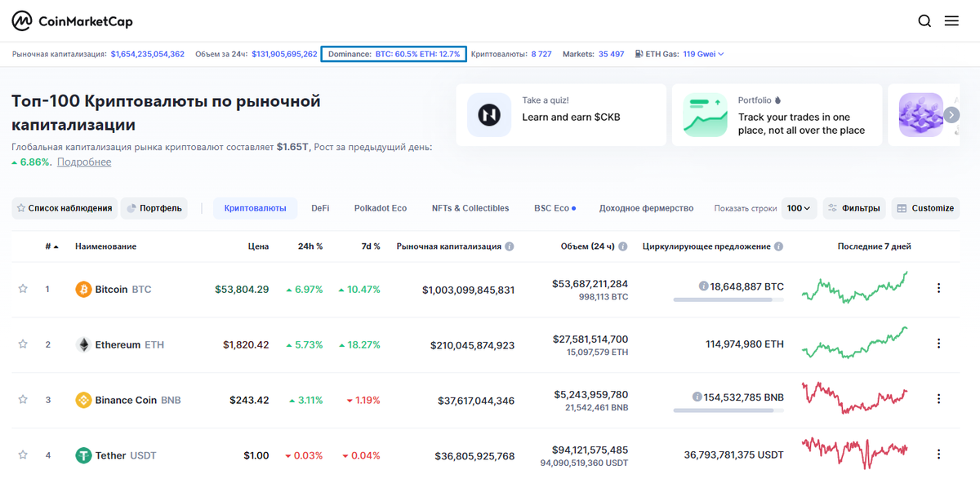
Task: Click Markets count 35 497
Action: pos(611,54)
